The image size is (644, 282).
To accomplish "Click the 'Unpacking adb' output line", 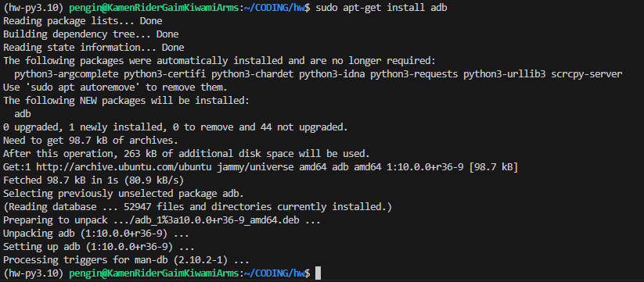I will click(96, 234).
